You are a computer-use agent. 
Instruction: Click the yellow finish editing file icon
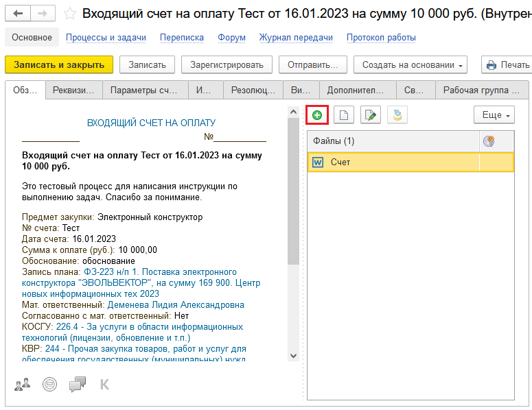click(397, 115)
